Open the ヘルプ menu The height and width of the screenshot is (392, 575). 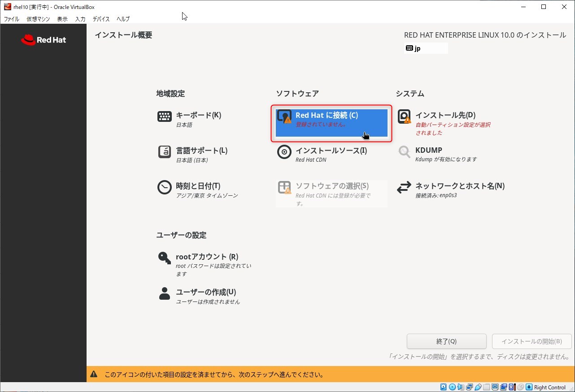point(123,19)
